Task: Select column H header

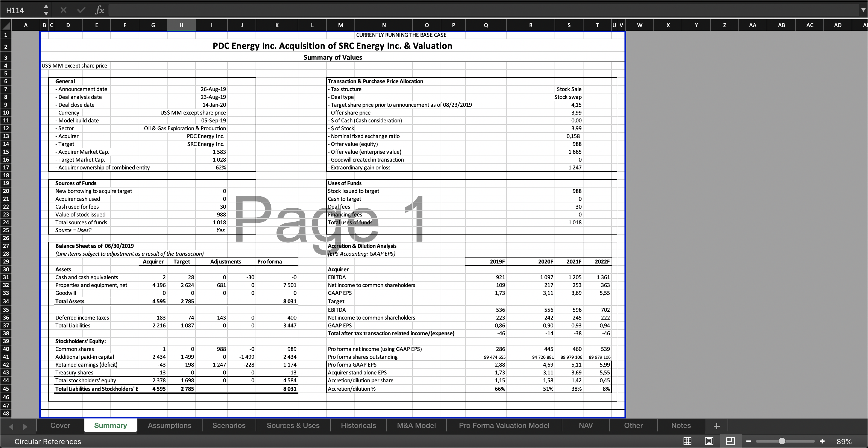Action: point(181,25)
